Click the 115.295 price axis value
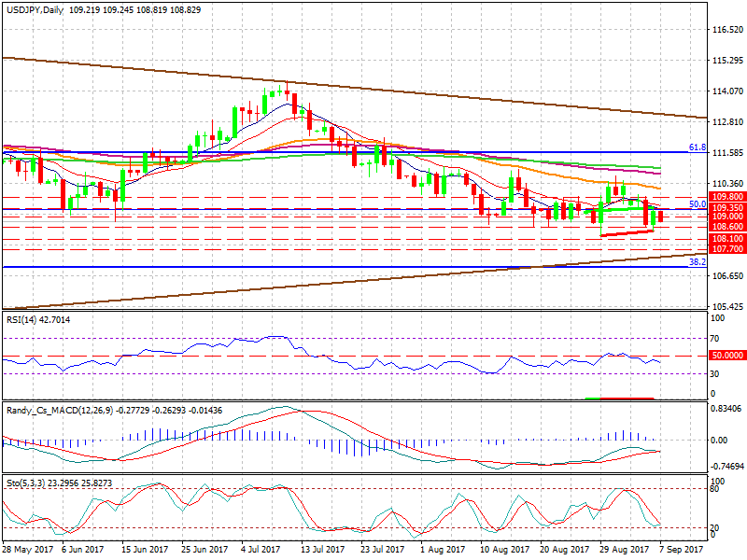This screenshot has height=560, width=747. click(727, 61)
